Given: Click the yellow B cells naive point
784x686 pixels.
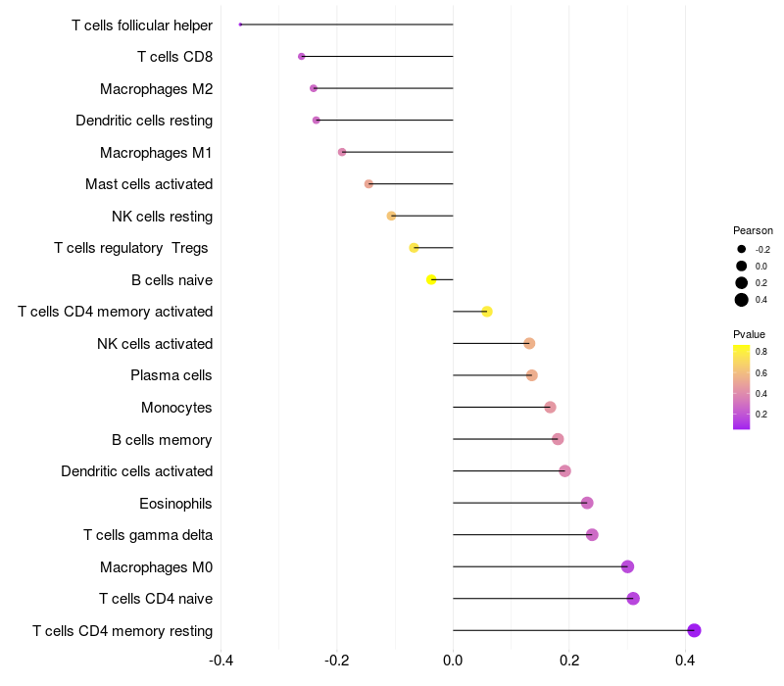Looking at the screenshot, I should [431, 279].
